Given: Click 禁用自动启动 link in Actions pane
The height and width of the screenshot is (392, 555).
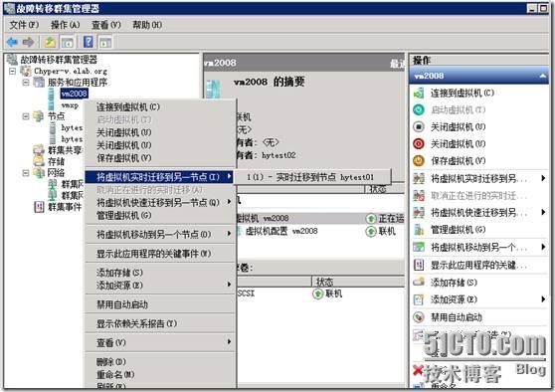Looking at the screenshot, I should click(x=457, y=317).
